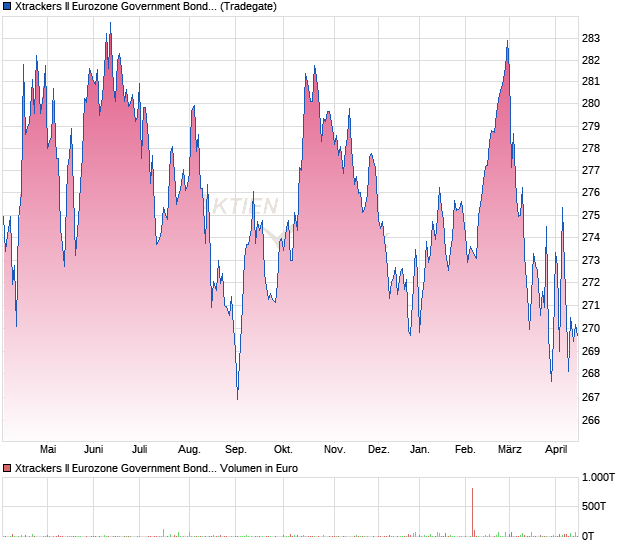
Task: Select the 'Dez.' month label
Action: pyautogui.click(x=378, y=450)
